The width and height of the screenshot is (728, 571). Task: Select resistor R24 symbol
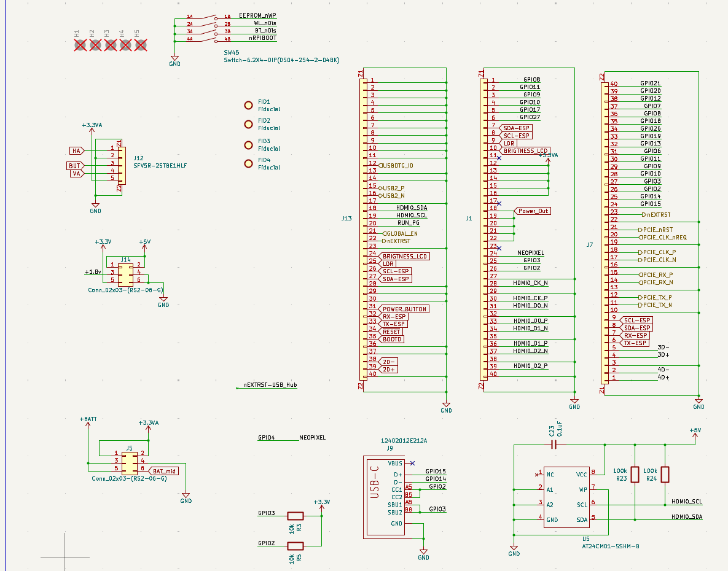click(x=665, y=475)
